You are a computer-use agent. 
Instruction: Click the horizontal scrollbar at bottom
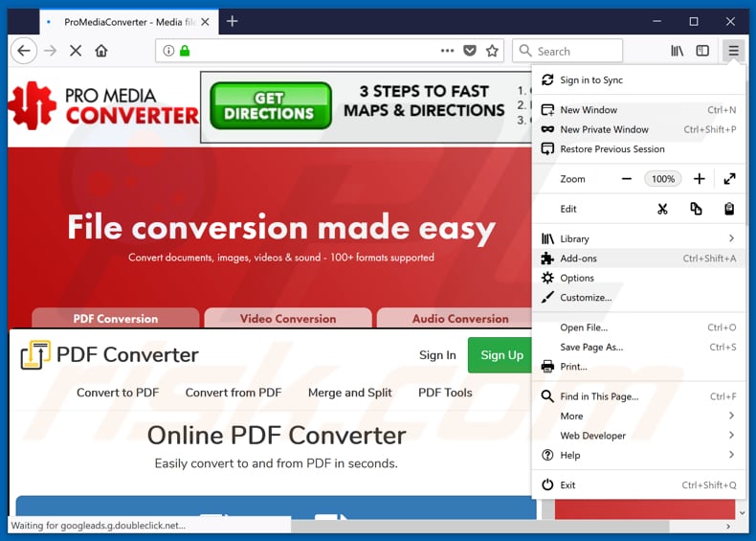479,526
